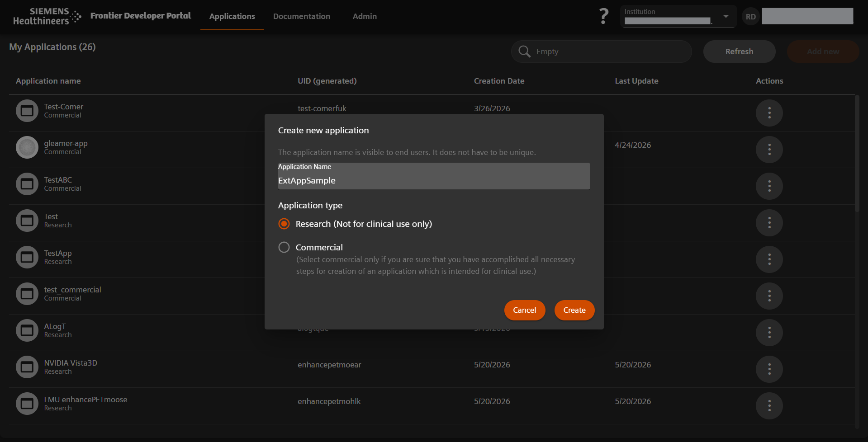Open actions menu for Test-Comer
868x442 pixels.
769,113
